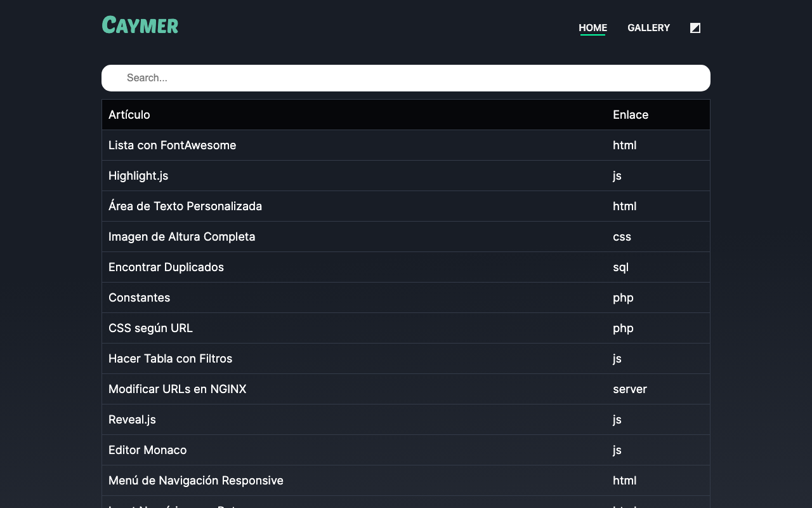Click js tag in Highlight.js row

[617, 176]
